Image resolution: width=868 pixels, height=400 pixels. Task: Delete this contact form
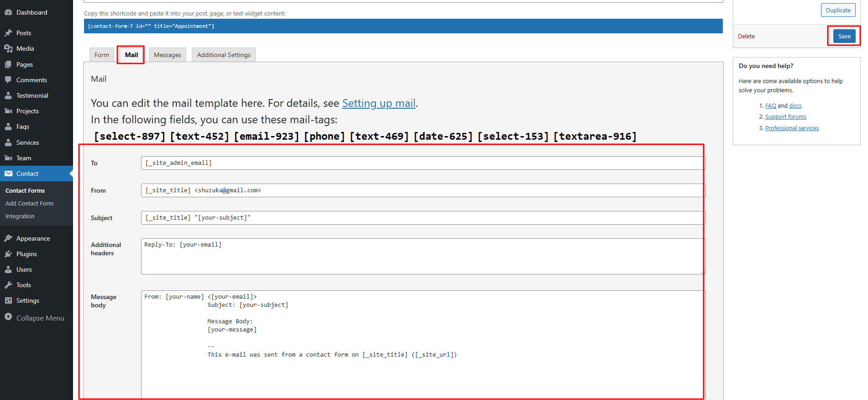tap(746, 36)
